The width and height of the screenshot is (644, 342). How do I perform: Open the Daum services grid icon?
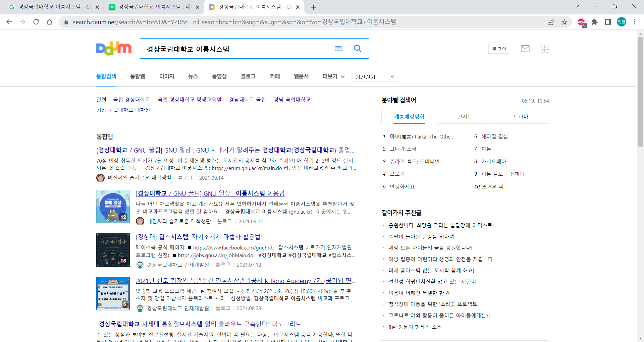(545, 49)
